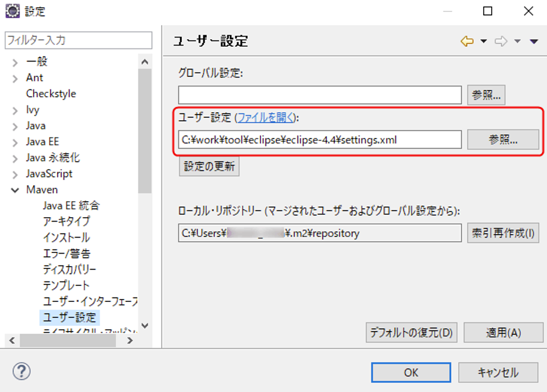Open help using the question mark icon
The width and height of the screenshot is (547, 392).
click(21, 371)
